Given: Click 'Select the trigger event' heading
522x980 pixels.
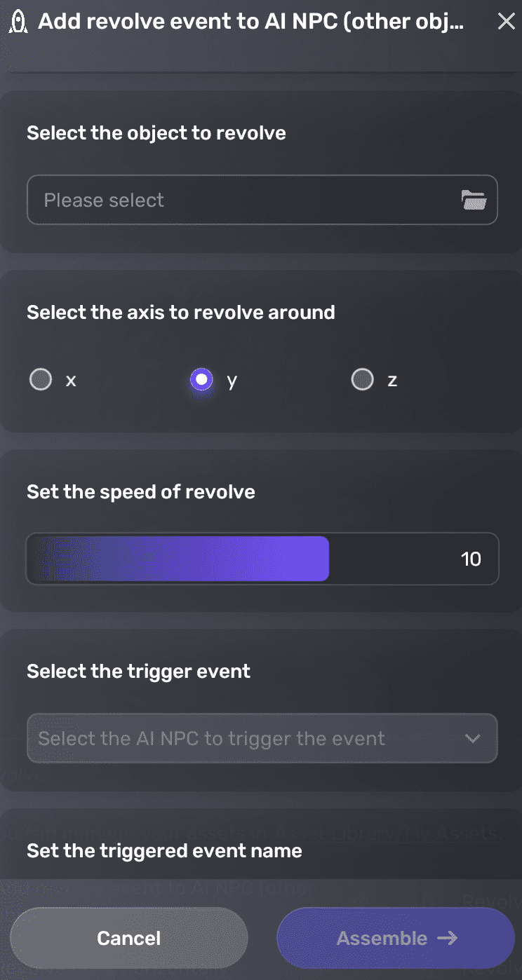Looking at the screenshot, I should click(139, 671).
